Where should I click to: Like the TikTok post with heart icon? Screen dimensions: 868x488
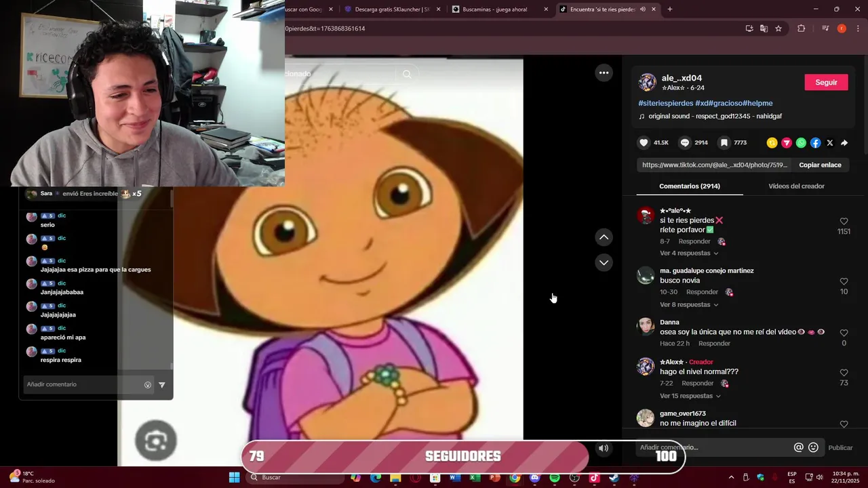pyautogui.click(x=644, y=143)
